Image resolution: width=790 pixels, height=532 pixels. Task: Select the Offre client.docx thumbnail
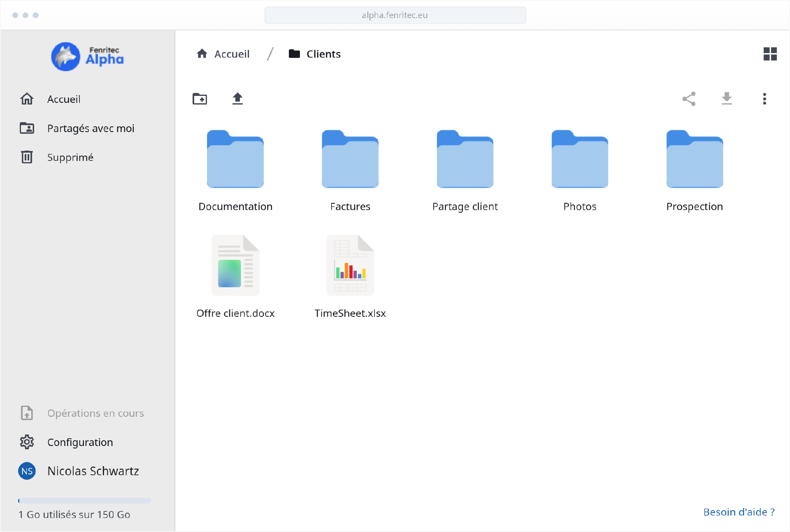[235, 265]
